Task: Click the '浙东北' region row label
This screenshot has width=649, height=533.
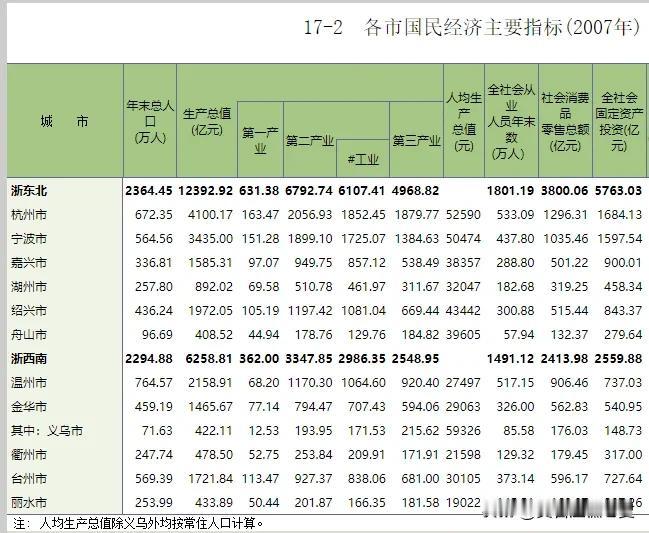Action: coord(29,191)
